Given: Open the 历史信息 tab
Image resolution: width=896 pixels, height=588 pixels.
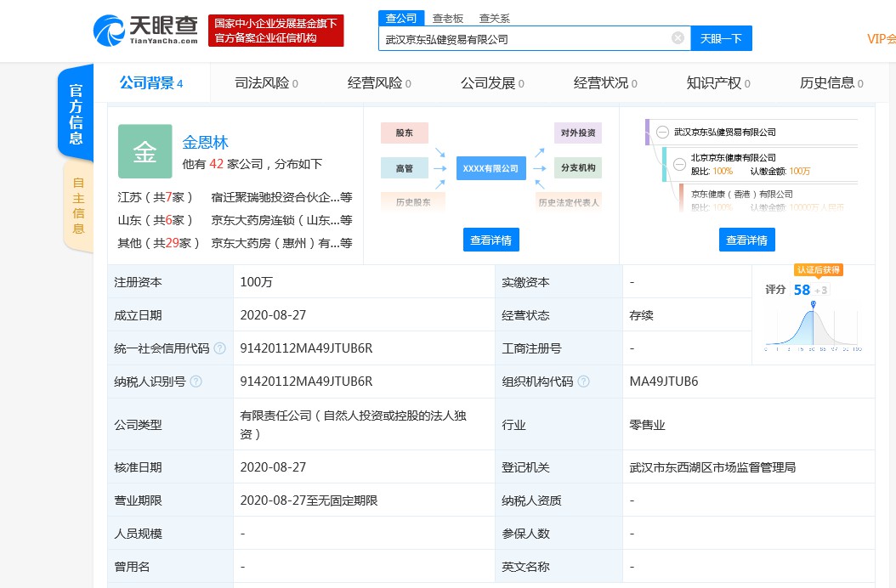Looking at the screenshot, I should tap(831, 83).
